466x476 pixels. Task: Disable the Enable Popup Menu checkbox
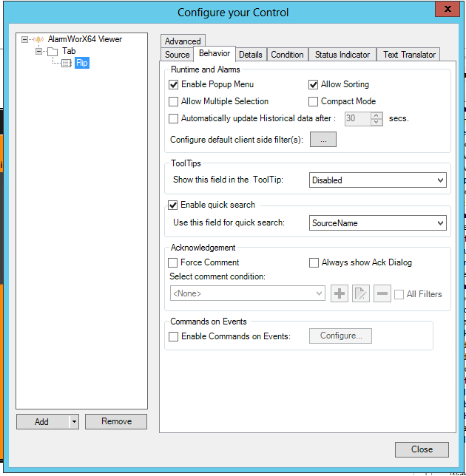click(174, 85)
